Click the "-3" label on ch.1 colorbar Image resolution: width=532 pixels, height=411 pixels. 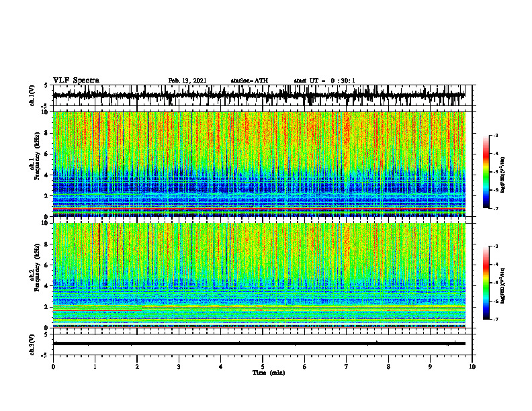point(496,135)
